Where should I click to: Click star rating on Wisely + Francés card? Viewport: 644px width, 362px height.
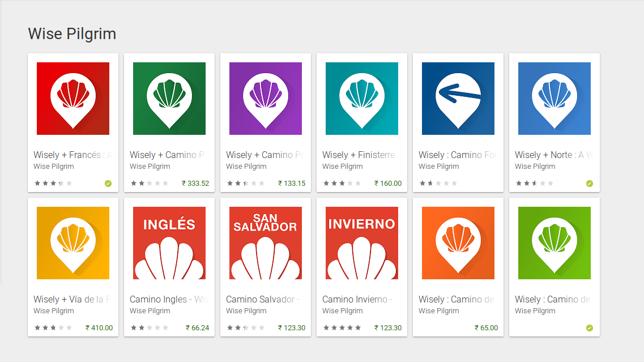pos(53,183)
